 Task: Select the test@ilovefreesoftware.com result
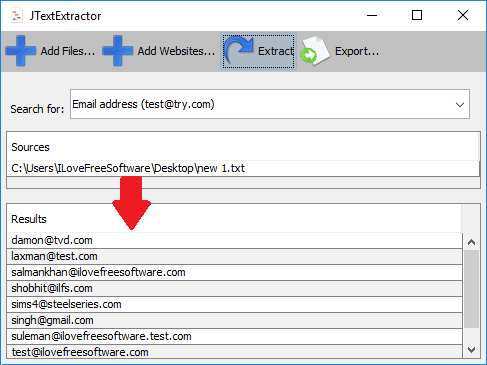pos(234,352)
